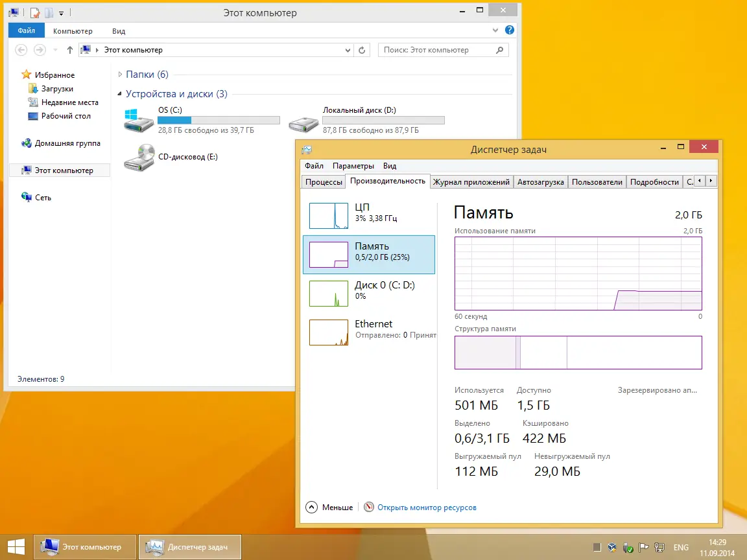Click the Explorer search magnifier icon
Image resolution: width=747 pixels, height=560 pixels.
[x=500, y=50]
